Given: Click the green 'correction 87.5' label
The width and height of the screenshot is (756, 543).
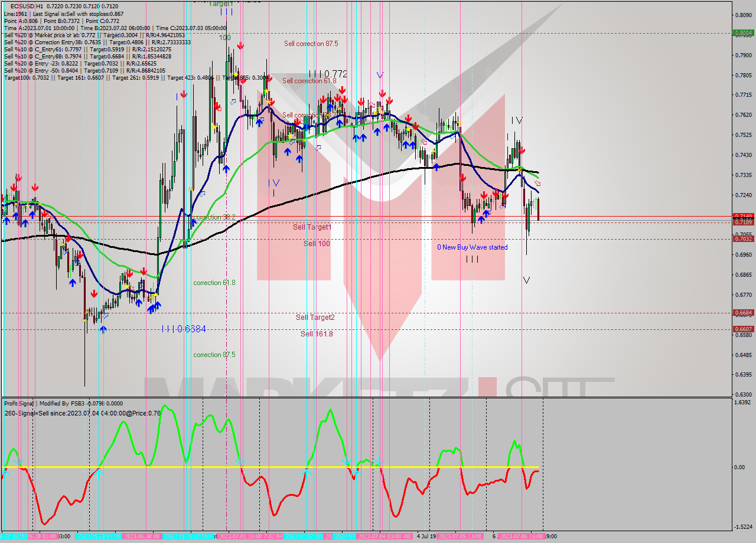Looking at the screenshot, I should pos(214,355).
